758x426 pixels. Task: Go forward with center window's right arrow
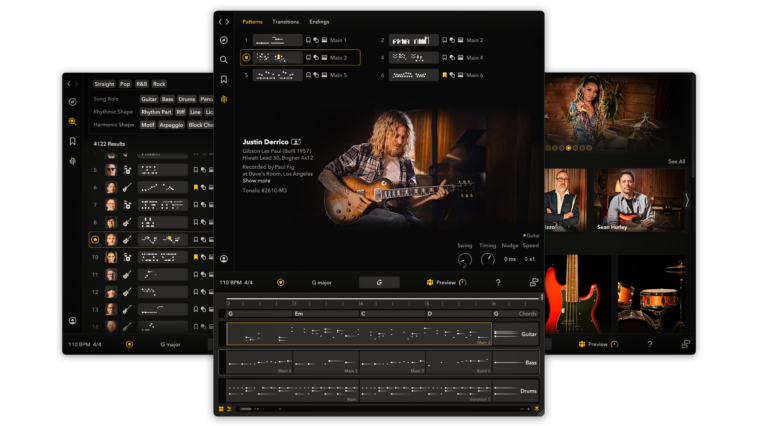pyautogui.click(x=228, y=22)
